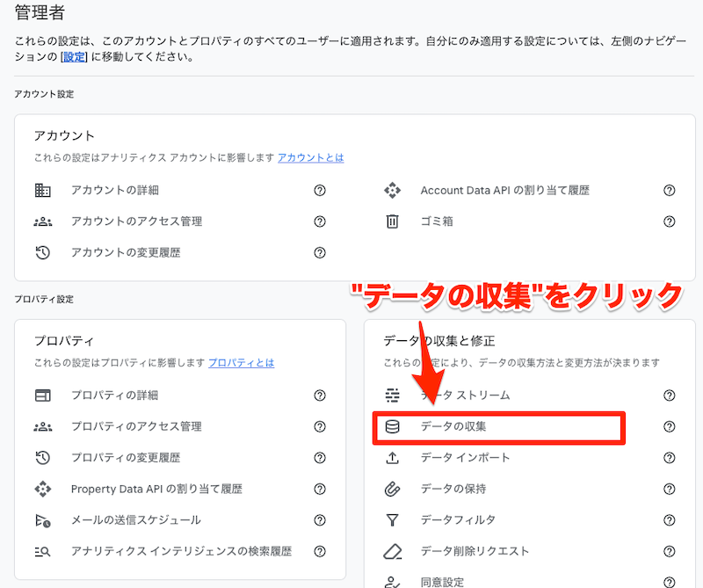Select データ ストリーム entry

[x=465, y=396]
